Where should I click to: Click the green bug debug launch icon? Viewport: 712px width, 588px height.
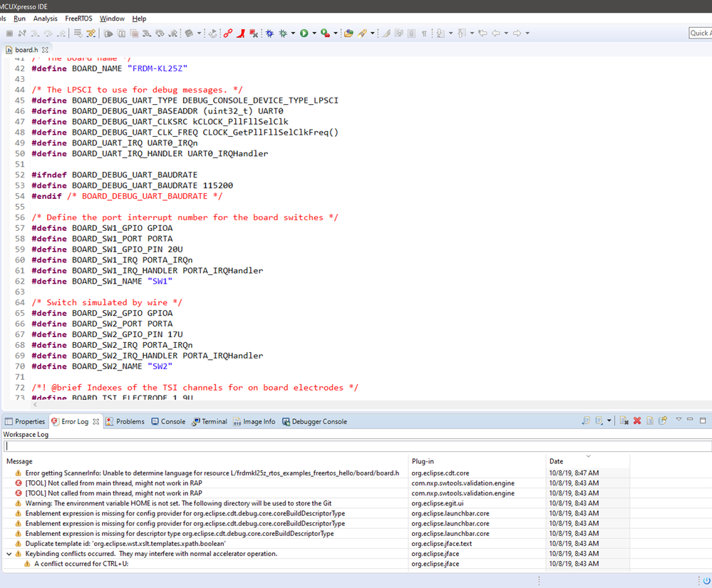coord(283,33)
